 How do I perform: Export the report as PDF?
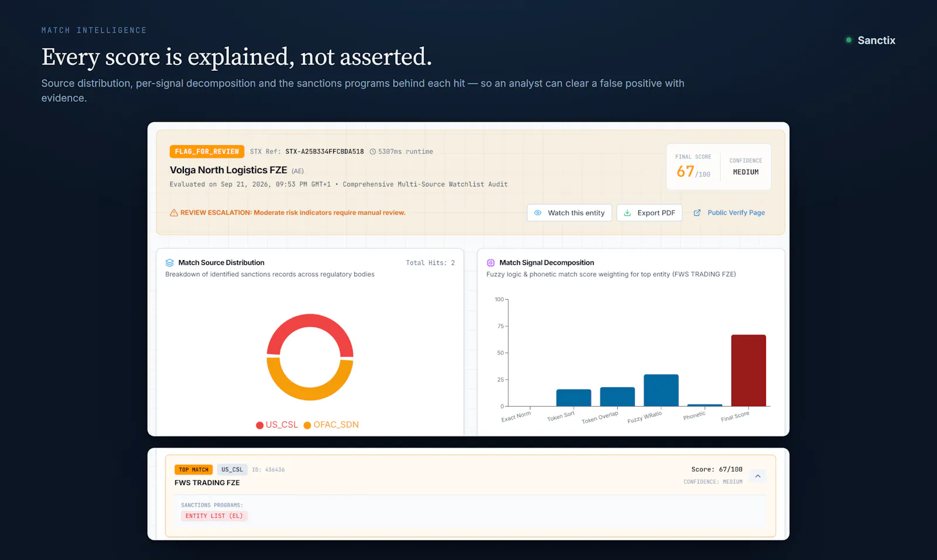(649, 213)
